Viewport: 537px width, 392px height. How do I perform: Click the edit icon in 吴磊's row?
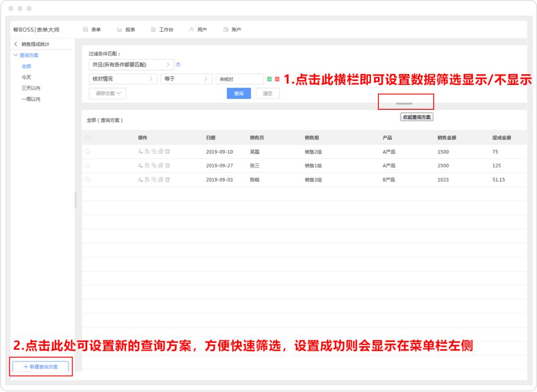tap(141, 152)
